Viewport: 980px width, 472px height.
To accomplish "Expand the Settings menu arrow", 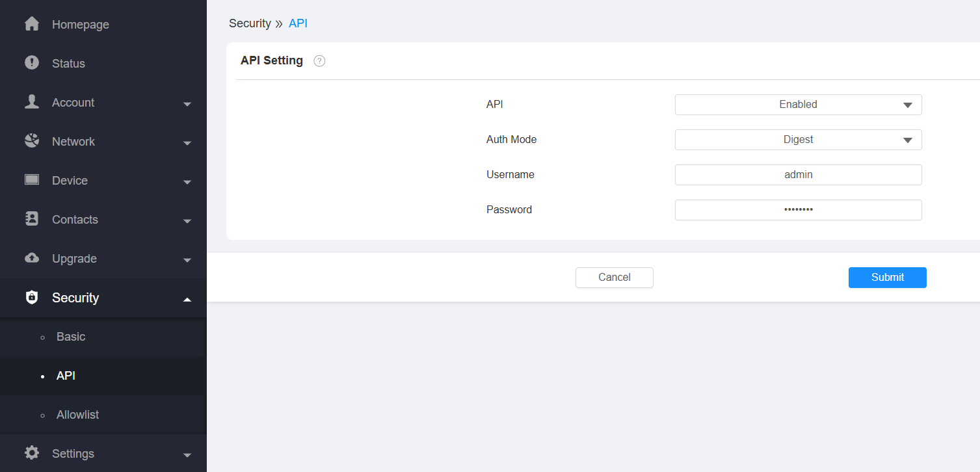I will (x=187, y=455).
